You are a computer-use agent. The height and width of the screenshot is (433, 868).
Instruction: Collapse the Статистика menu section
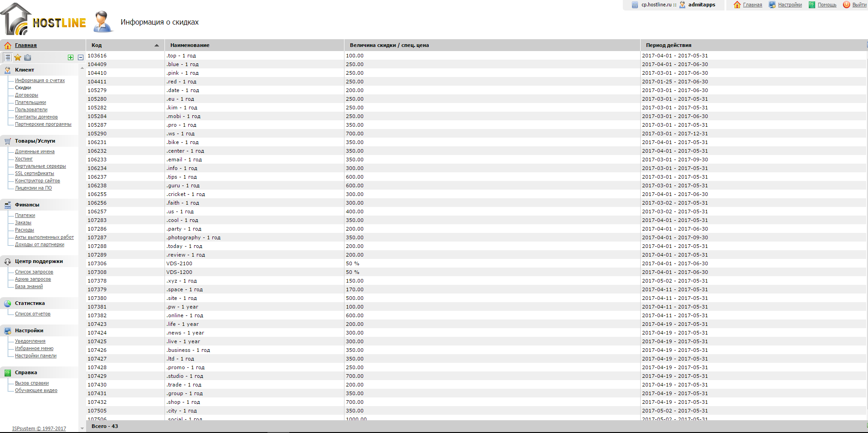(x=30, y=303)
